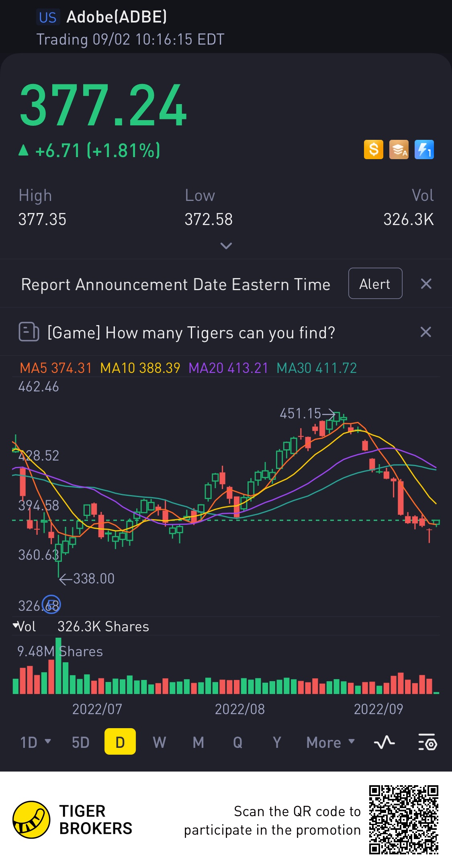Tap the +6.71 (+1.81%) change value
The image size is (452, 868).
click(x=98, y=151)
